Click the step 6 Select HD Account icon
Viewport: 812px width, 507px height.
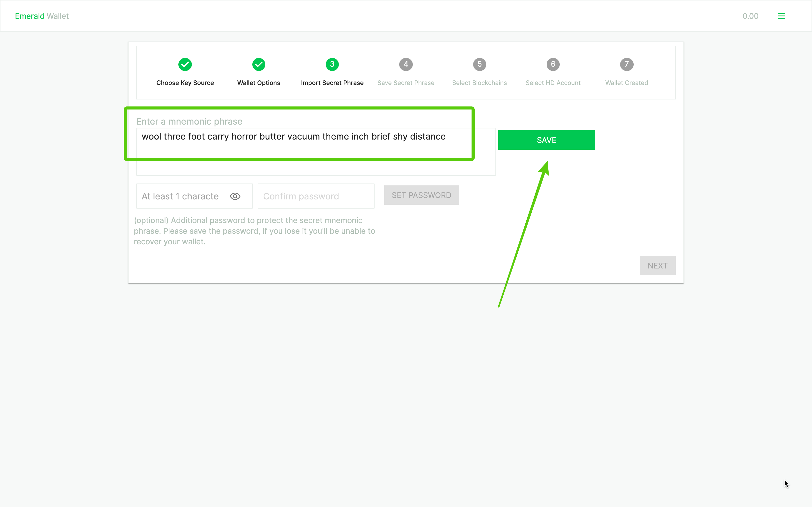tap(553, 64)
